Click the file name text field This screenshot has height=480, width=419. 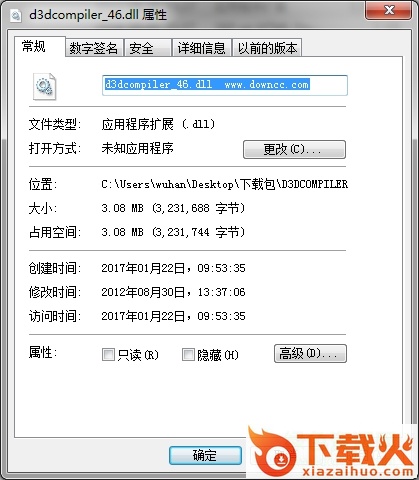(x=225, y=85)
